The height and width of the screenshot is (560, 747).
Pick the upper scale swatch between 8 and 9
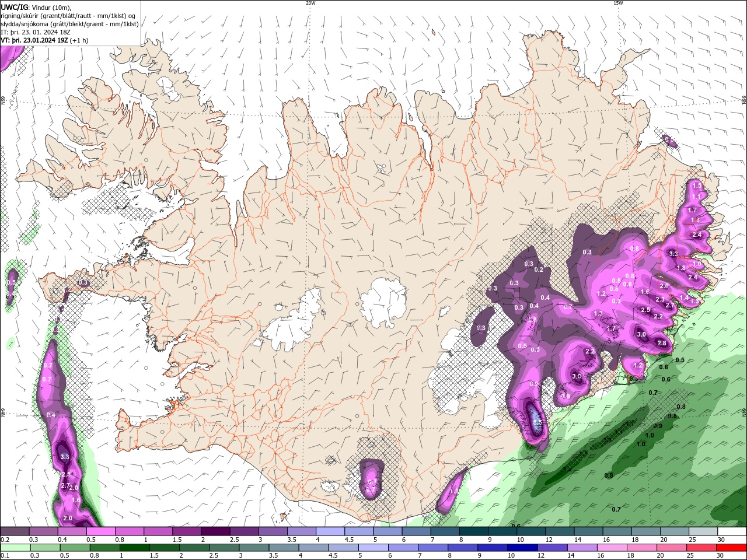(x=474, y=531)
